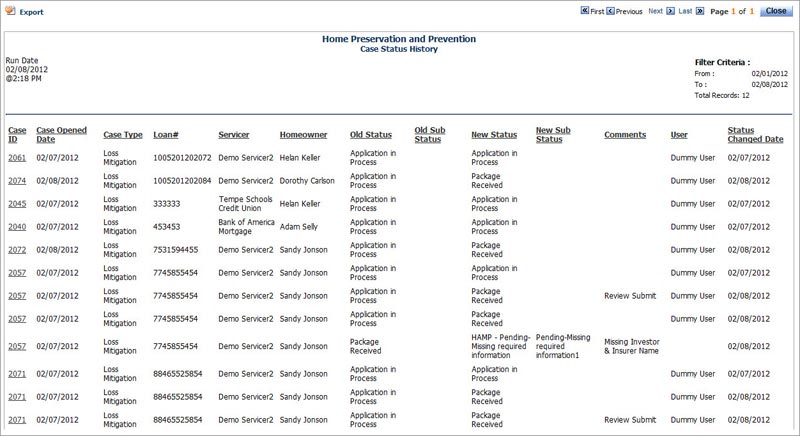Open case ID 2040
Viewport: 800px width, 436px height.
pos(17,226)
